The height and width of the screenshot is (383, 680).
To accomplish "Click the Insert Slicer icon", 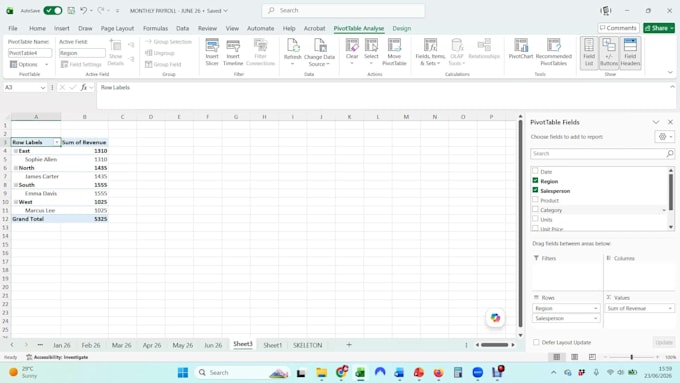I will pos(212,52).
